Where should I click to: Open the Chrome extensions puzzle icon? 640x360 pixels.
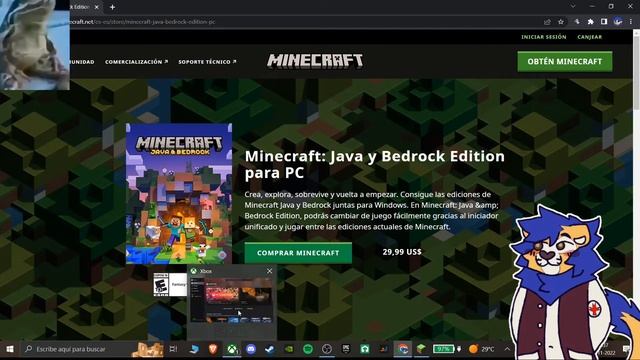pyautogui.click(x=590, y=22)
